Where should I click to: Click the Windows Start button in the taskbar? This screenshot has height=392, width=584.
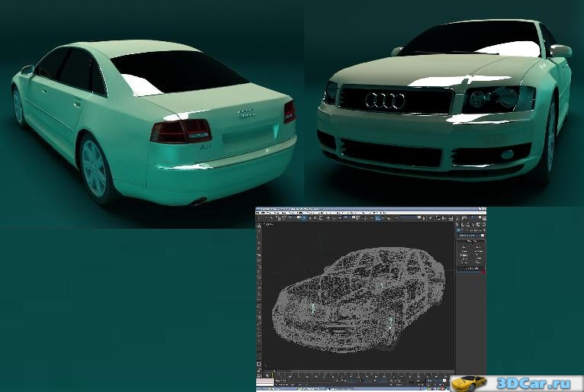(260, 390)
